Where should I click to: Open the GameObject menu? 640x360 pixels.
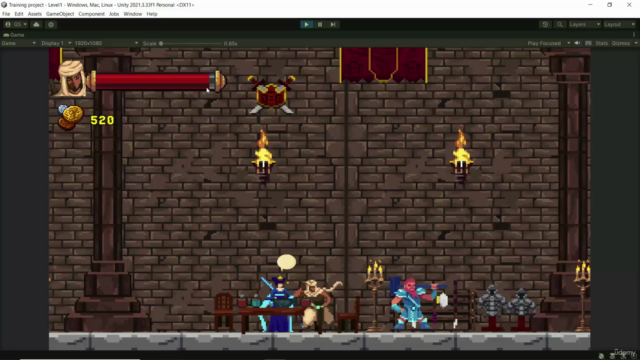pyautogui.click(x=60, y=14)
